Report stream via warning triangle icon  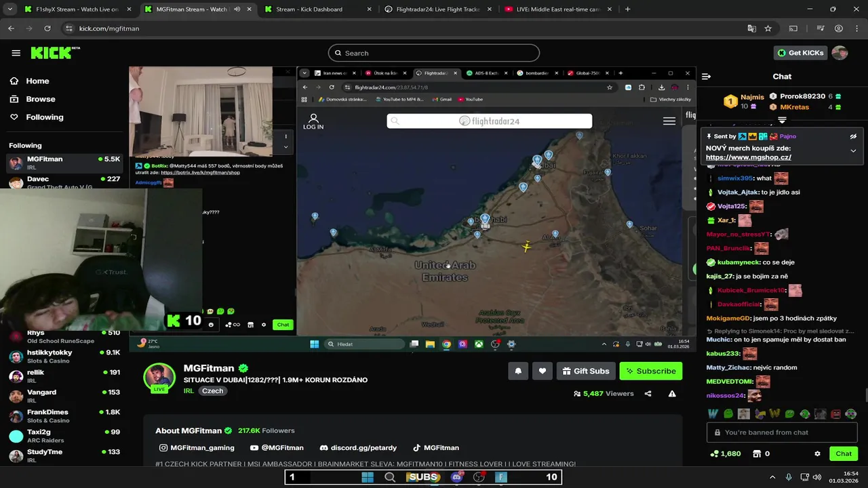click(672, 394)
